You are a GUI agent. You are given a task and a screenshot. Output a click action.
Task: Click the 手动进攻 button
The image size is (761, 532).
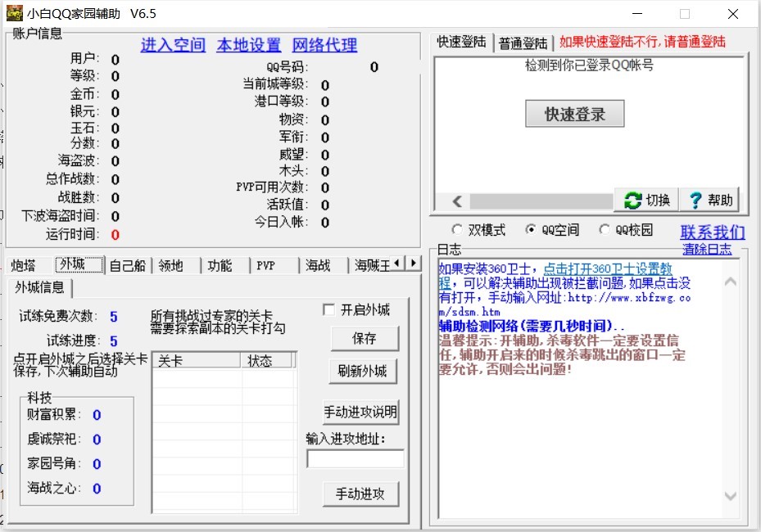360,494
